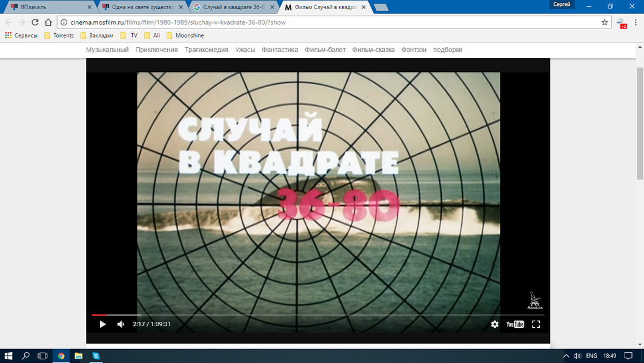Screen dimensions: 644x363
Task: Open File Explorer from taskbar
Action: (78, 356)
